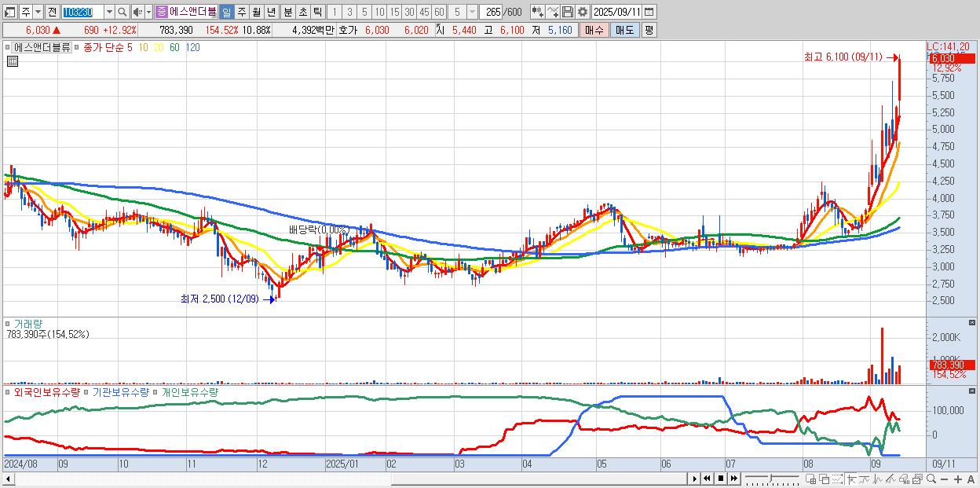Viewport: 980px width, 488px height.
Task: Click the add line indicator icon
Action: pos(552,12)
